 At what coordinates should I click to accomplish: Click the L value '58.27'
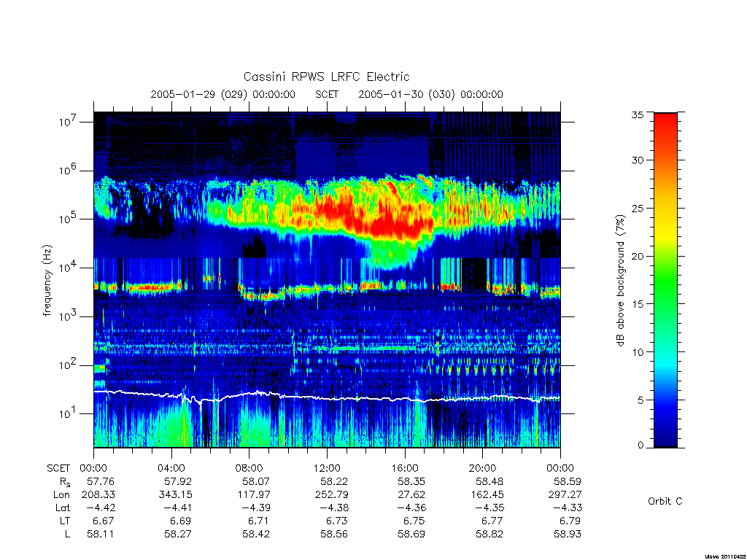coord(178,534)
